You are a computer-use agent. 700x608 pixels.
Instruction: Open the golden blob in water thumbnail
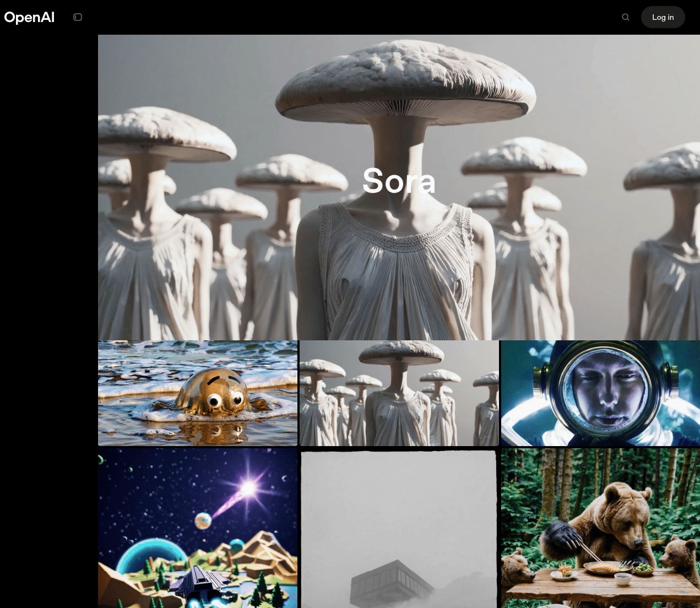(197, 393)
